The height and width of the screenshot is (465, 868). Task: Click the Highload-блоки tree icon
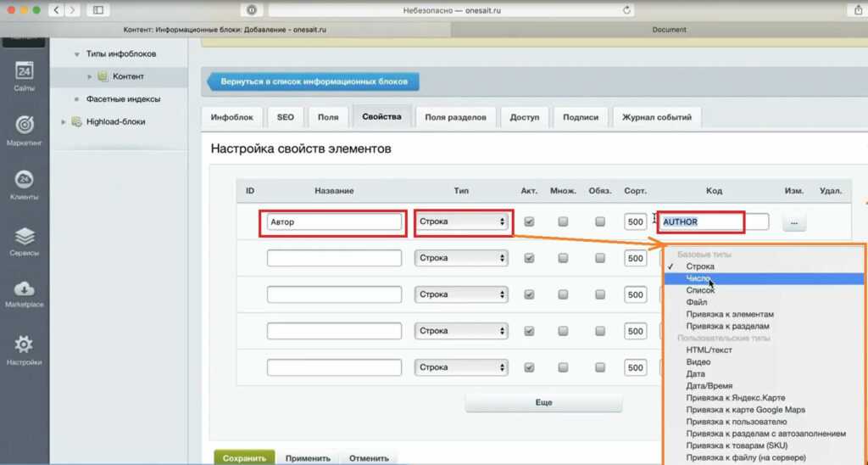[77, 121]
